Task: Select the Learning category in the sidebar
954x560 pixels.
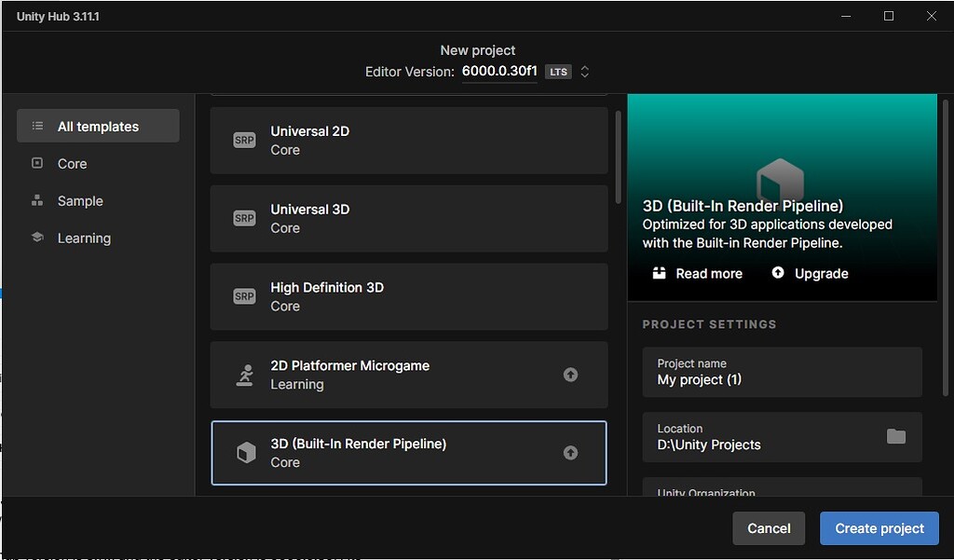Action: [x=85, y=238]
